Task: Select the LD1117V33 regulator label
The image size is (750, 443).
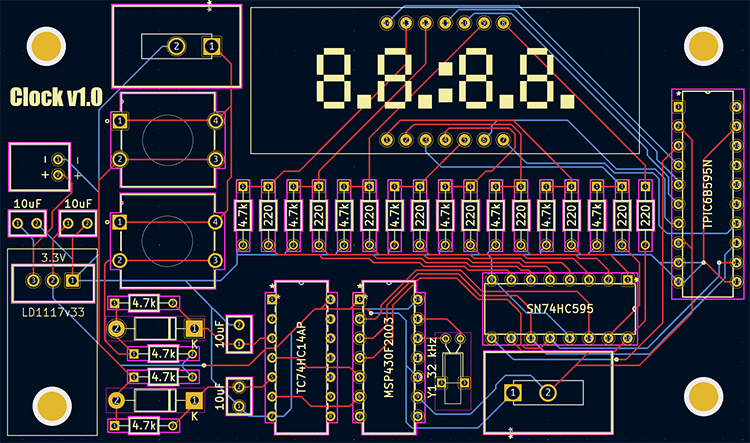Action: point(50,315)
